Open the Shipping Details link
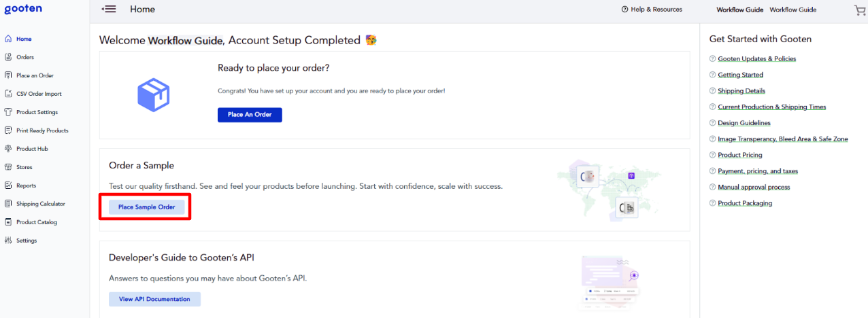 click(x=741, y=91)
